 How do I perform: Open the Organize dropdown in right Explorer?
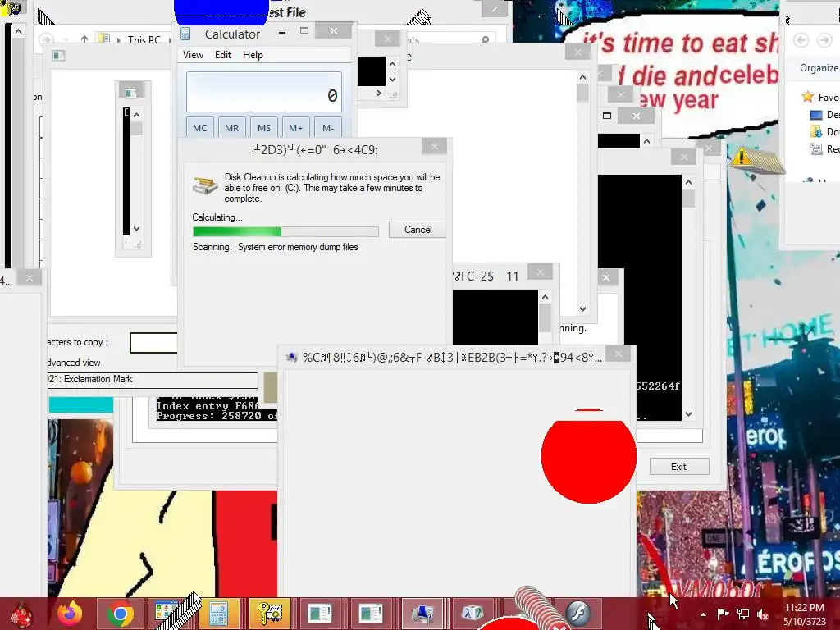(x=819, y=68)
